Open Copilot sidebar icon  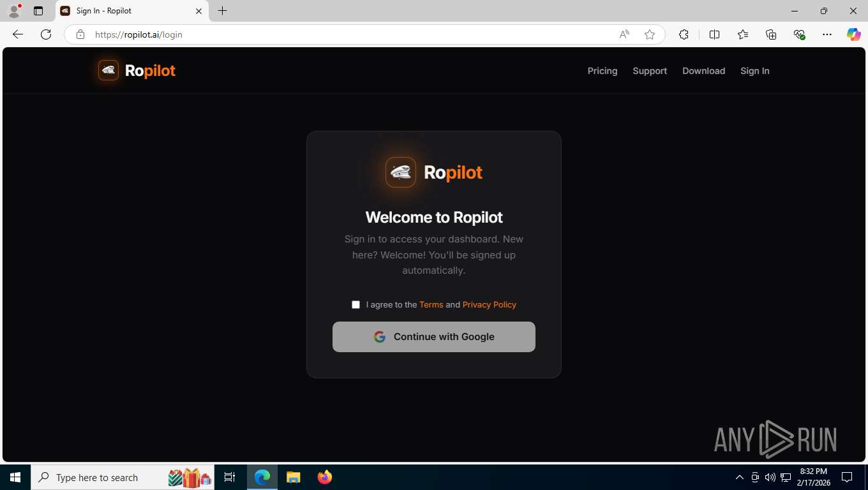pyautogui.click(x=854, y=34)
